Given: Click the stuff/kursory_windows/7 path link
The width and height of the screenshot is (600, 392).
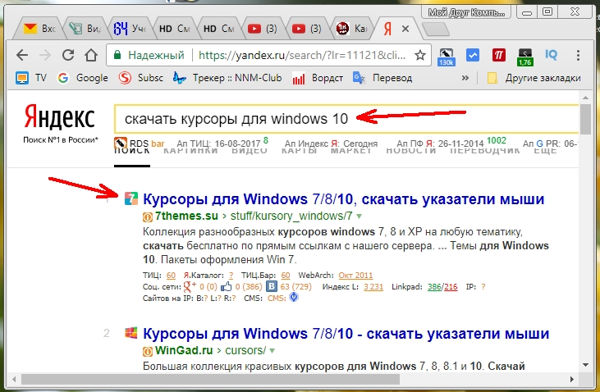Looking at the screenshot, I should click(291, 216).
